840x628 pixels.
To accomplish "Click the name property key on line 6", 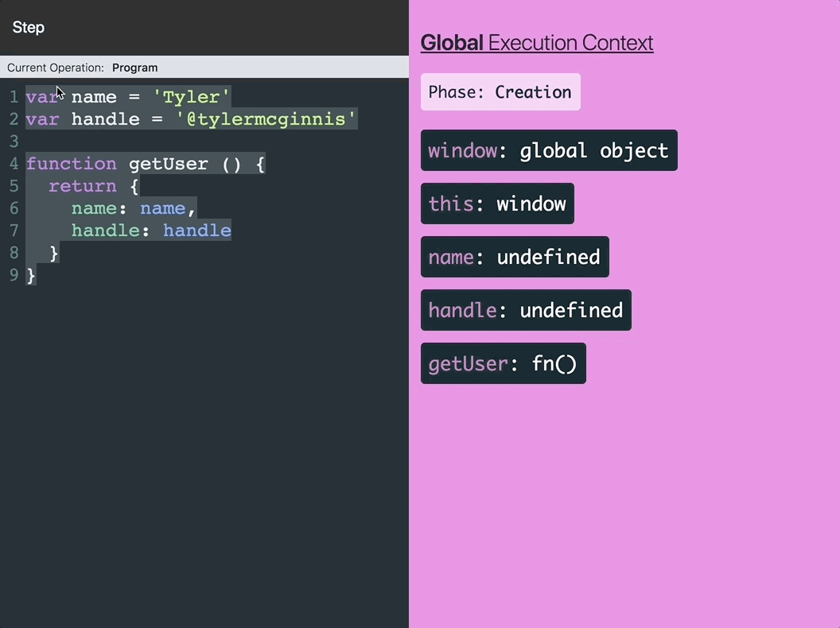I will click(94, 208).
